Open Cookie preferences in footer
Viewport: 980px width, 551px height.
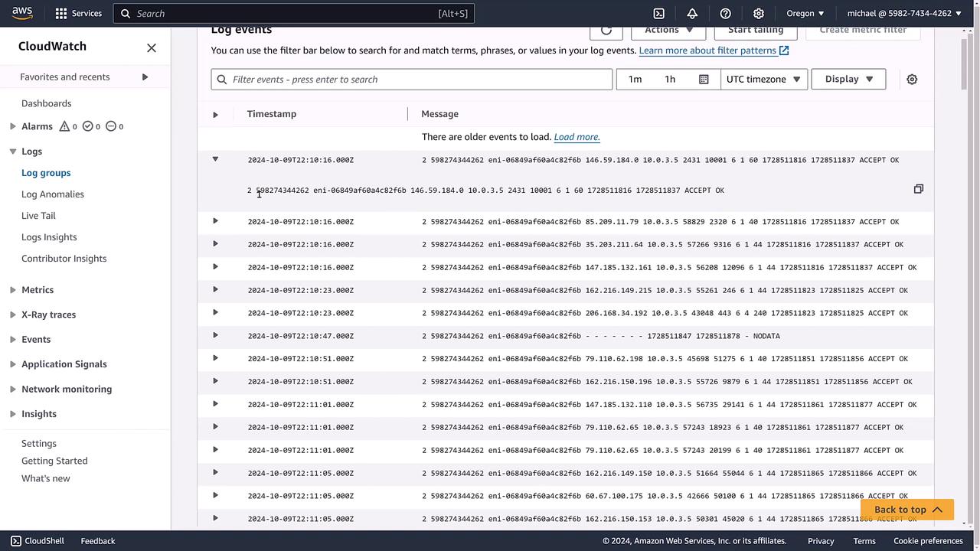(x=928, y=541)
